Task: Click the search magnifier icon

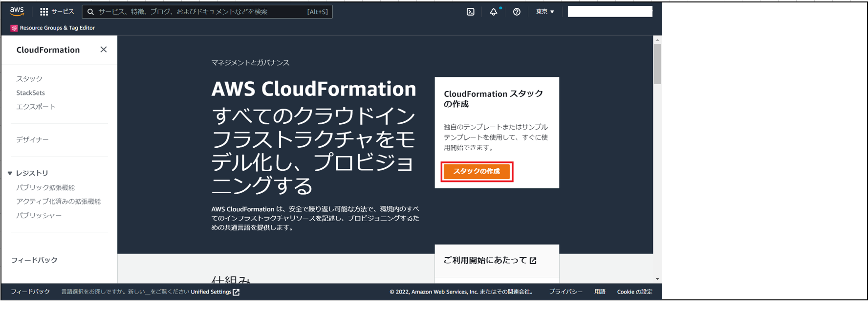Action: [90, 12]
